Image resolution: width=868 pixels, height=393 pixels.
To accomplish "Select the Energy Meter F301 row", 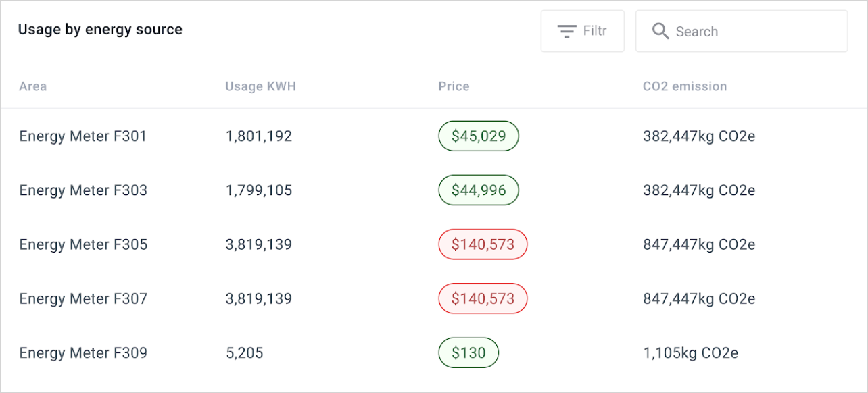I will [x=83, y=136].
